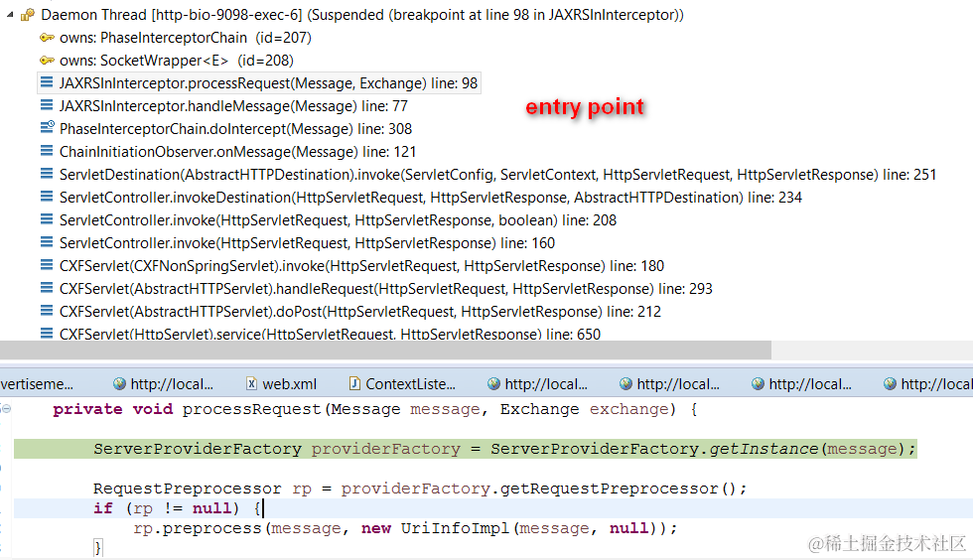Select ServletController.invoke line 160 frame
973x560 pixels.
307,242
